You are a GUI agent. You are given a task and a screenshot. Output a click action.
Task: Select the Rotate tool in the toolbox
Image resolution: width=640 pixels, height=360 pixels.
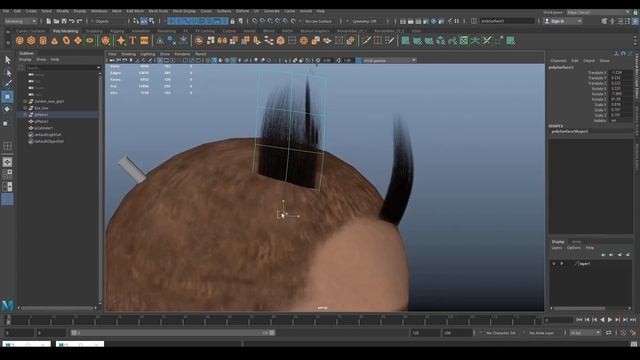coord(7,109)
